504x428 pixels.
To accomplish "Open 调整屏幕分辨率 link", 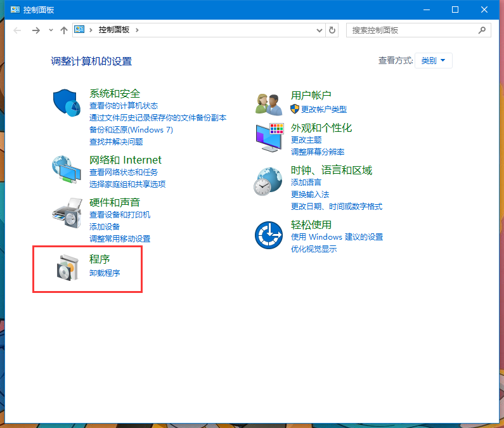I will point(318,152).
